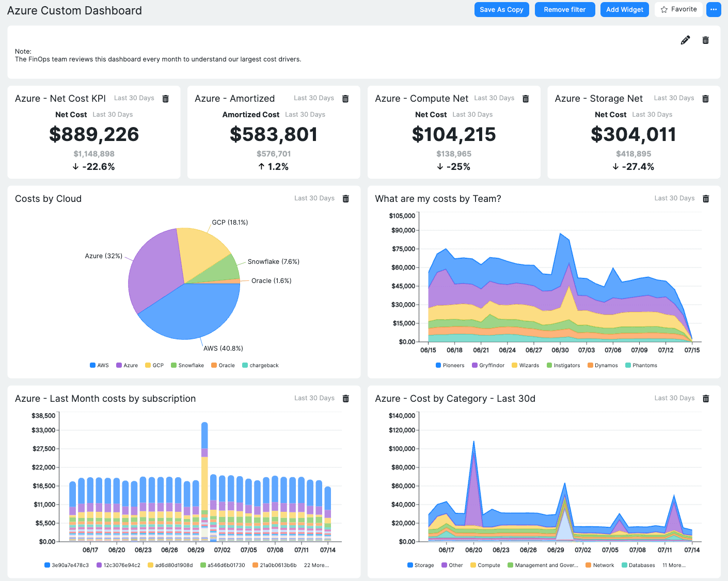The height and width of the screenshot is (581, 728).
Task: Open the Last 30 Days selector on Net Cost KPI
Action: (x=134, y=98)
